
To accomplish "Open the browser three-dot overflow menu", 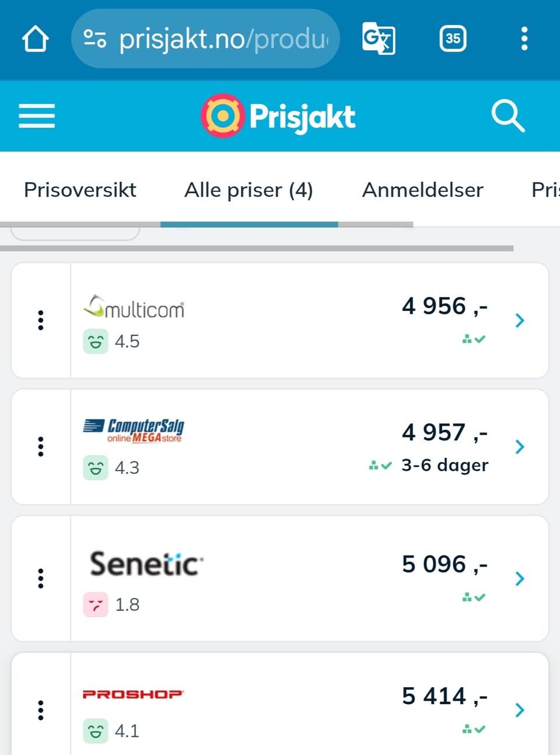I will pyautogui.click(x=524, y=39).
